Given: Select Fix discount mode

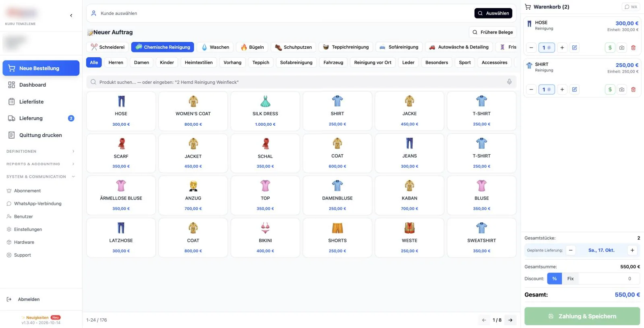Looking at the screenshot, I should tap(570, 278).
